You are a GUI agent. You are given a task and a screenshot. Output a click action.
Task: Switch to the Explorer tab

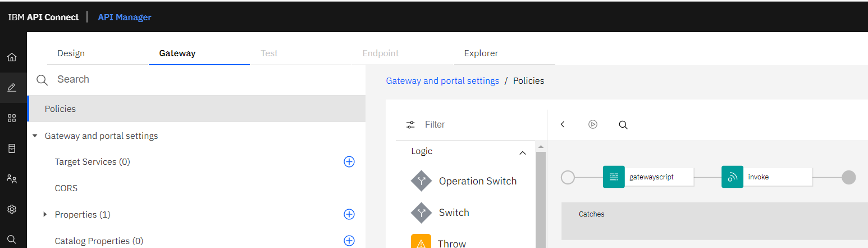481,53
